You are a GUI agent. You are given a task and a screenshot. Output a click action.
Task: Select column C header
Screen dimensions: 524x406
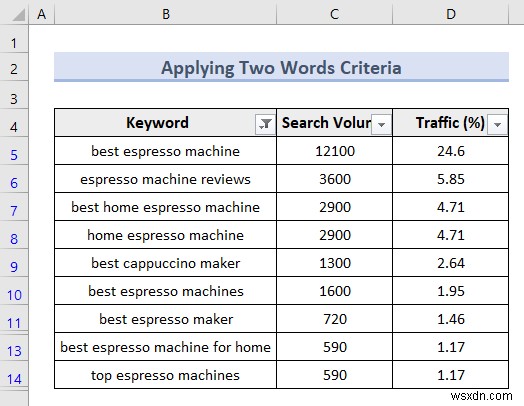tap(335, 14)
